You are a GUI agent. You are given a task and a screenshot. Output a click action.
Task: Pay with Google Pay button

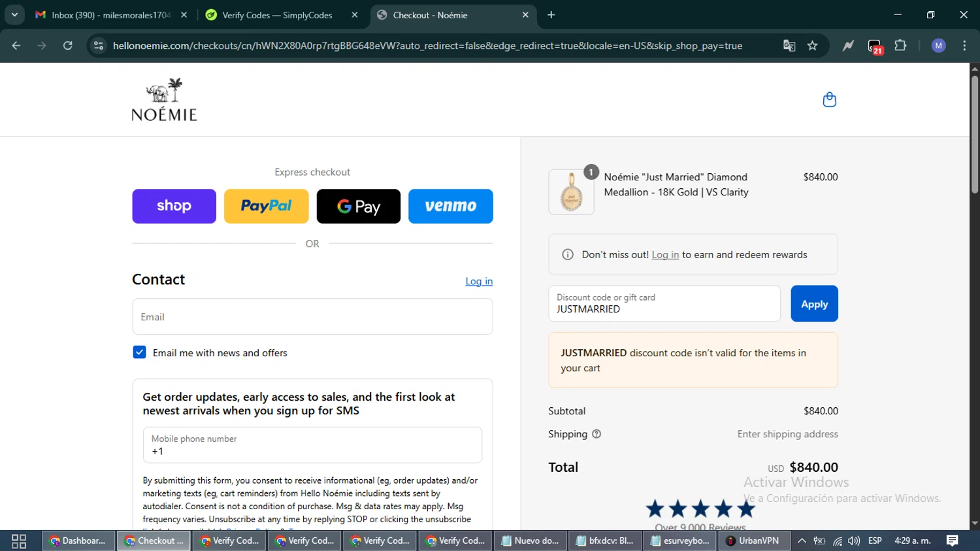358,206
